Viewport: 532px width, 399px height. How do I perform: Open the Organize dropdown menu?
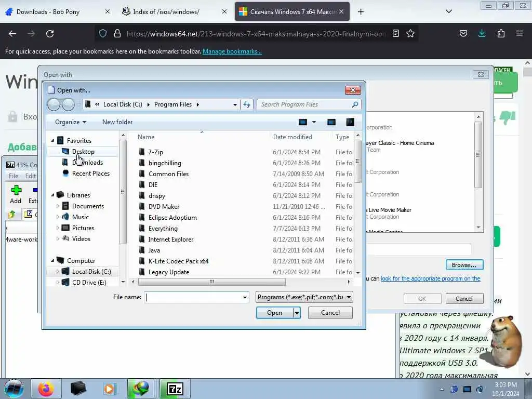pos(71,122)
